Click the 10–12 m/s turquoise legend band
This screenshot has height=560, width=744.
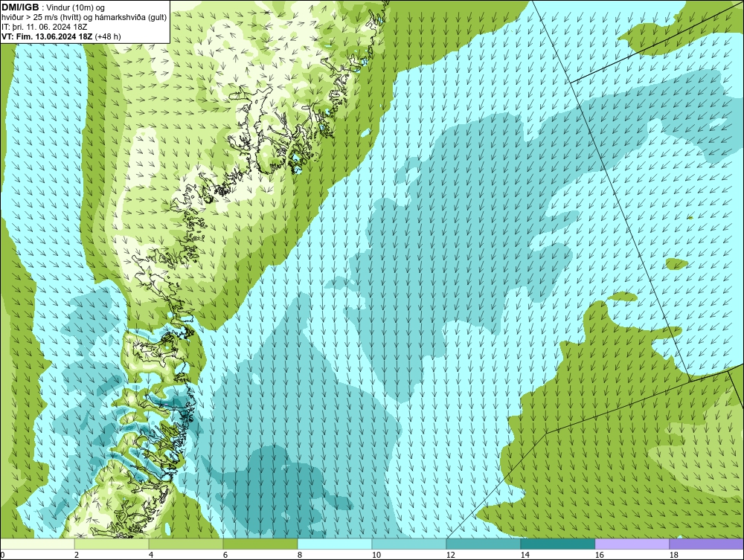coord(409,544)
